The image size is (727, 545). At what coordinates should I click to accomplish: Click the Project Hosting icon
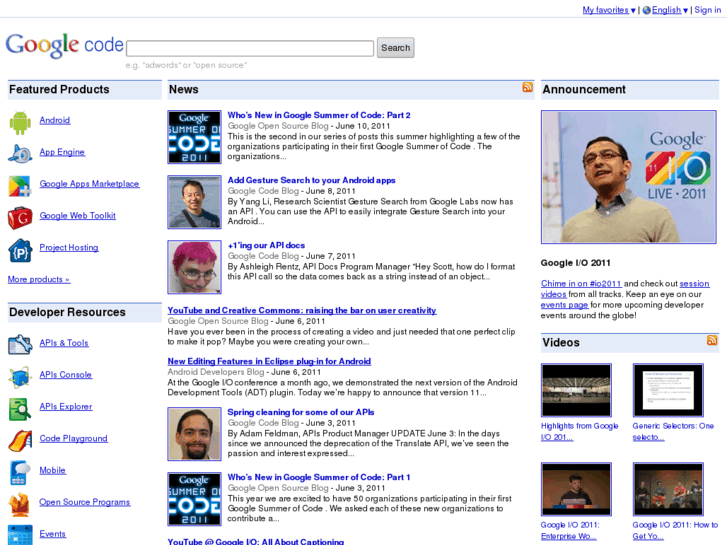click(x=20, y=249)
